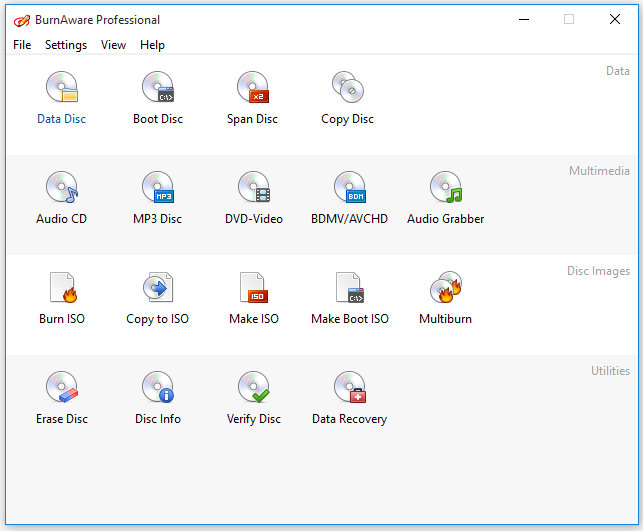643x531 pixels.
Task: Minimize the BurnAware window
Action: (524, 19)
